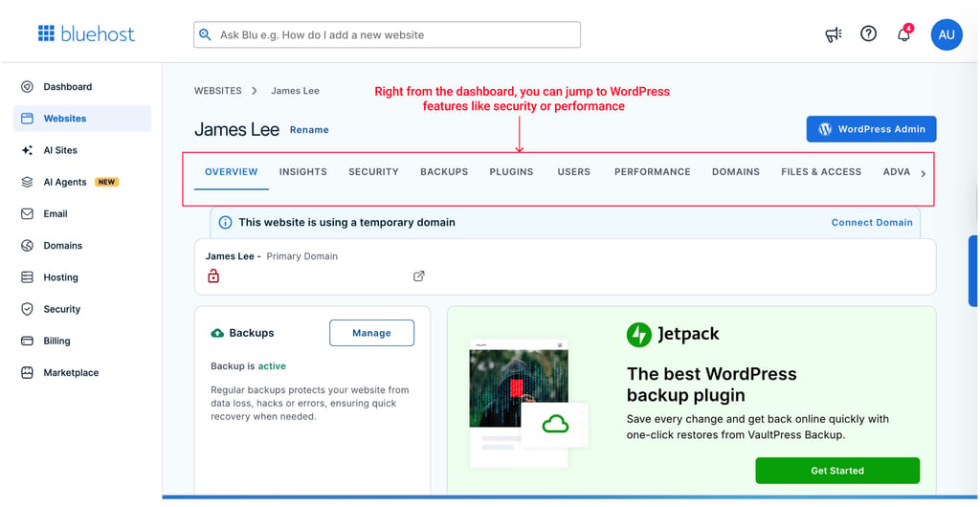Click the Websites sidebar icon

(x=27, y=119)
